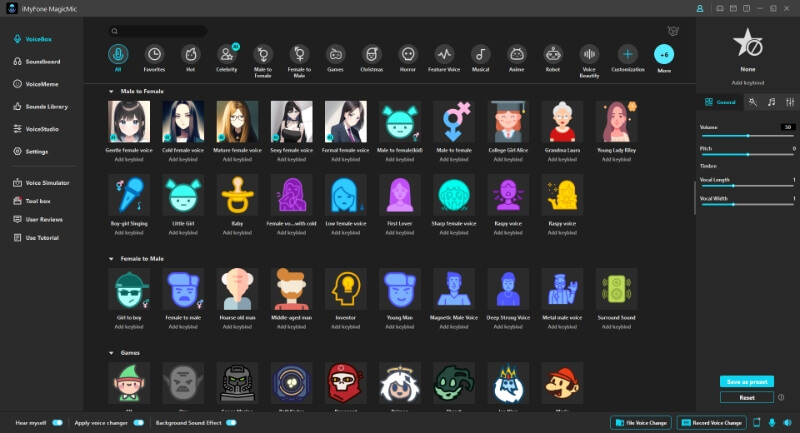The height and width of the screenshot is (433, 800).
Task: Show more categories with +6 button
Action: (x=664, y=54)
